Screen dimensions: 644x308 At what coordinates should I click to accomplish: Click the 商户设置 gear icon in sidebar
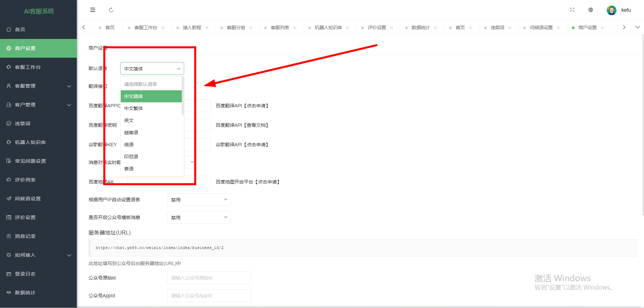[9, 48]
